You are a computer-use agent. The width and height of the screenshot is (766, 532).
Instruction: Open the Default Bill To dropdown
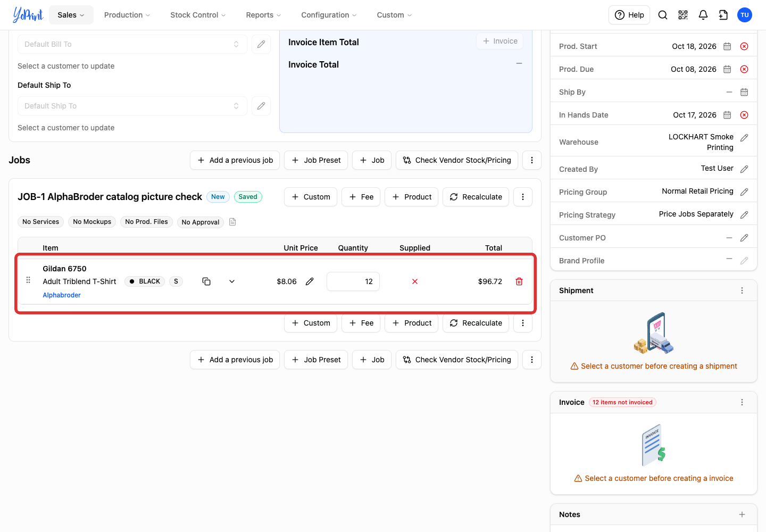click(132, 44)
